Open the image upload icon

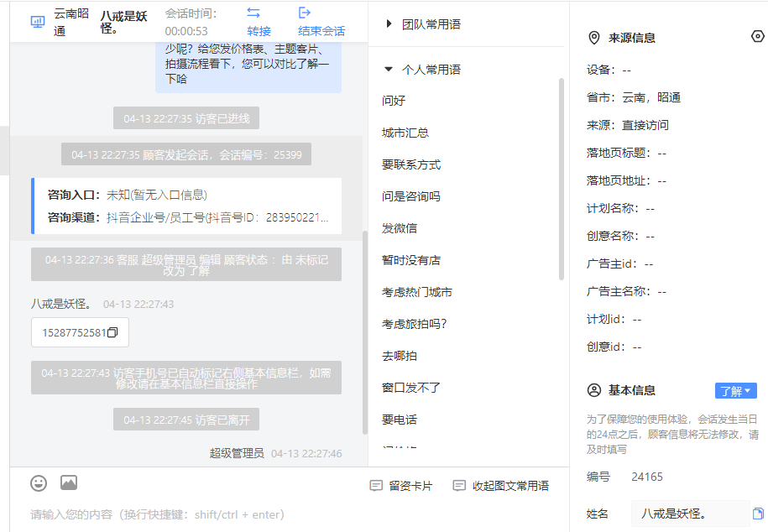[69, 483]
